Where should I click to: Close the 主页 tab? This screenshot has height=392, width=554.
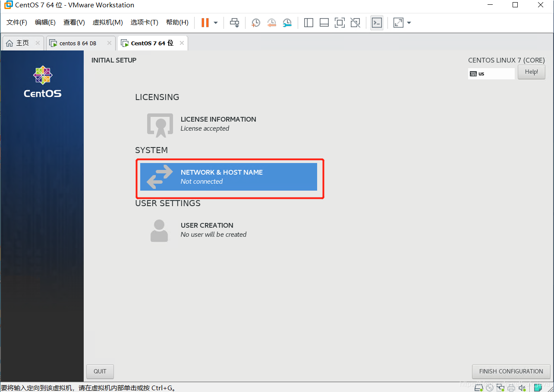point(38,43)
